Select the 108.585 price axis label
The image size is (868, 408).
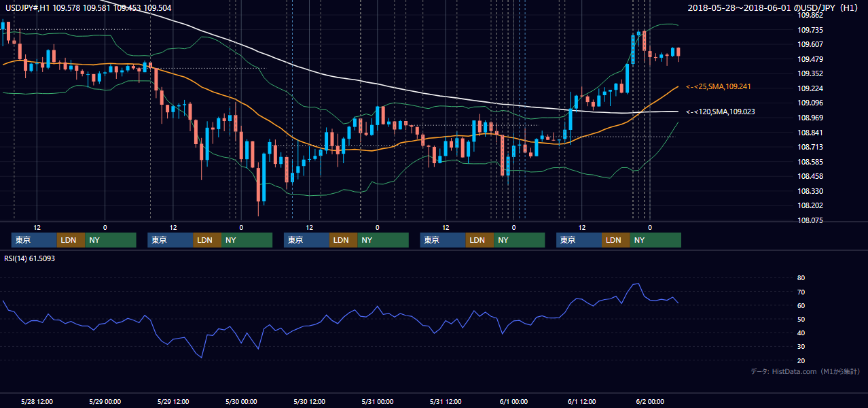click(x=810, y=162)
